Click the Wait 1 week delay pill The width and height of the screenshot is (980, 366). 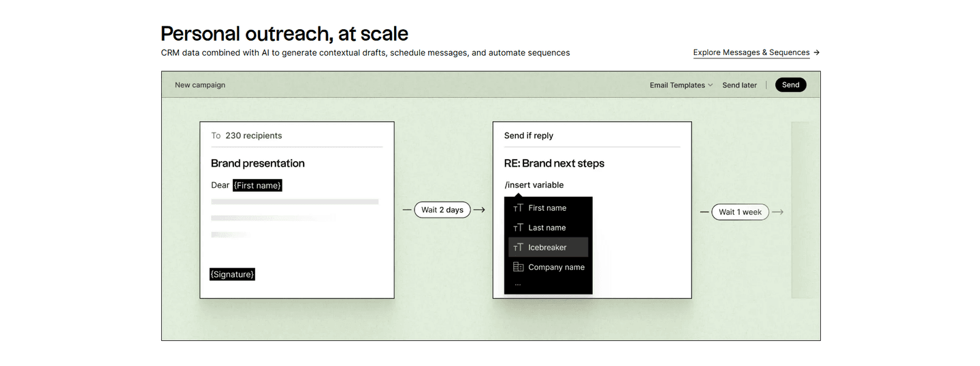(x=740, y=212)
